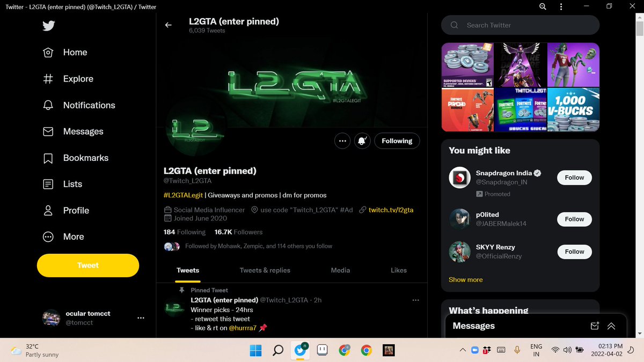Open the twitch.tv/l2gta link

pyautogui.click(x=391, y=210)
